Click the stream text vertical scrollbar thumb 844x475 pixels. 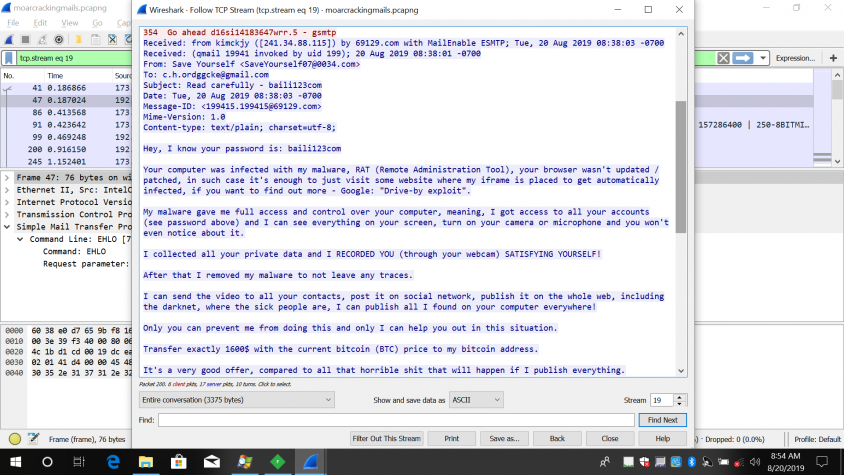point(681,167)
